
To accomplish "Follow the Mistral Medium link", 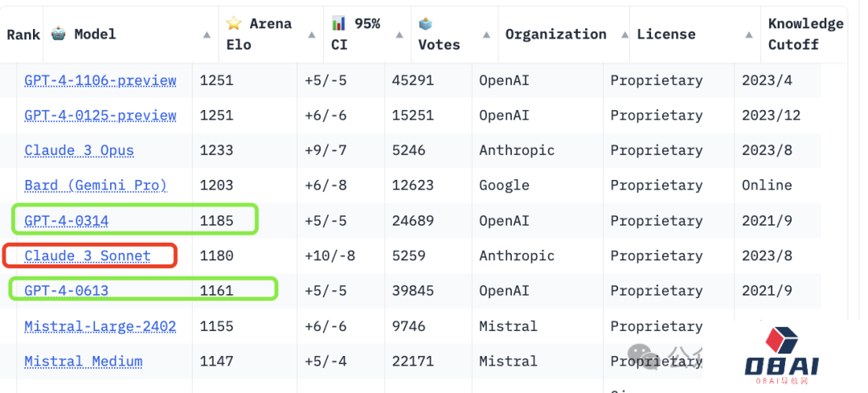I will 84,362.
